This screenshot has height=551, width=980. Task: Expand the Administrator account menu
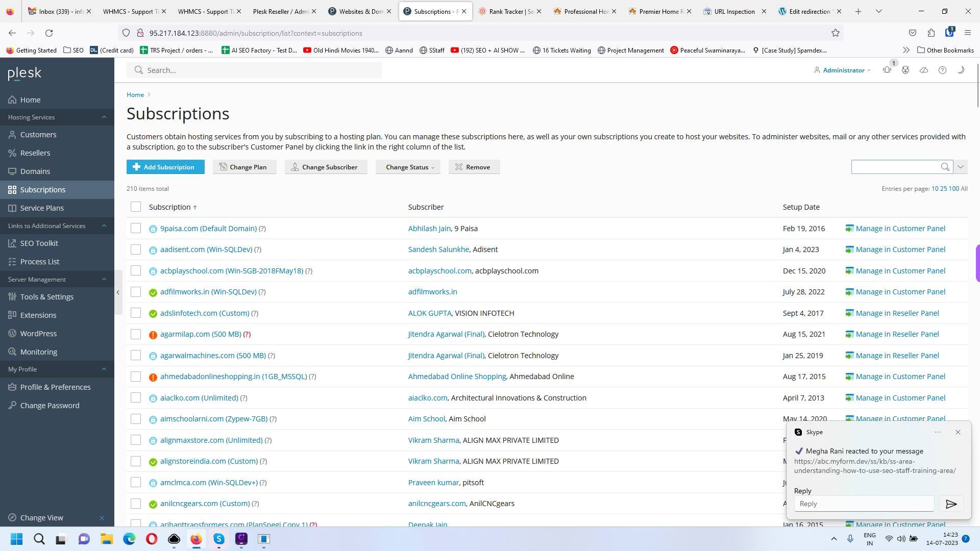(843, 70)
